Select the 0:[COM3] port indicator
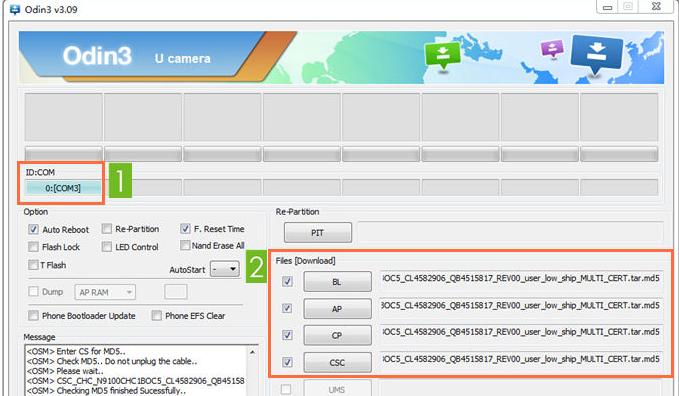 [x=63, y=188]
